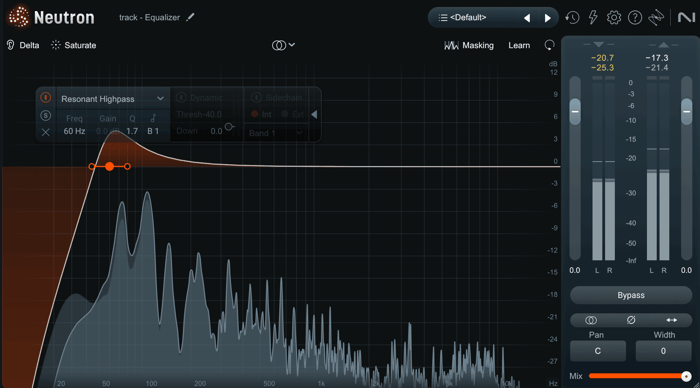Toggle the phase invert icon
The width and height of the screenshot is (700, 388).
(x=631, y=320)
